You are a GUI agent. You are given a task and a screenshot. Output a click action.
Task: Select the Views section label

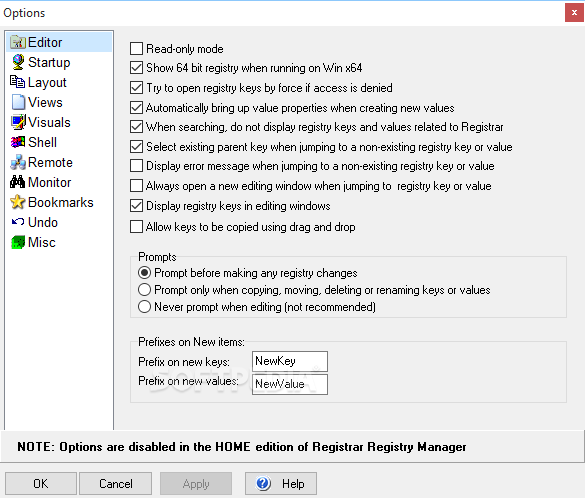(45, 102)
